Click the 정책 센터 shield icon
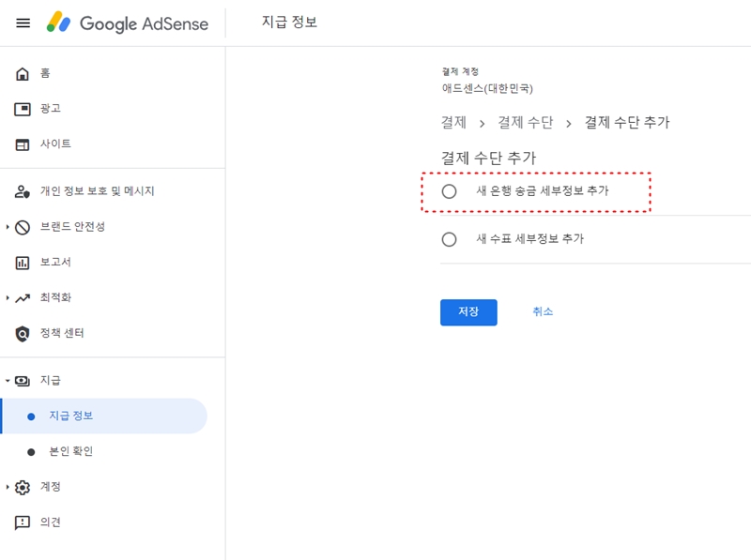 pos(22,334)
